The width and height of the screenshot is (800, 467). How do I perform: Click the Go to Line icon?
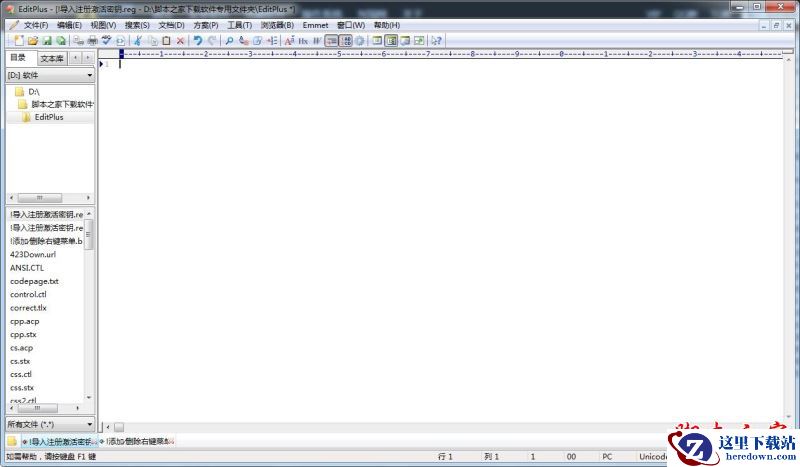272,41
